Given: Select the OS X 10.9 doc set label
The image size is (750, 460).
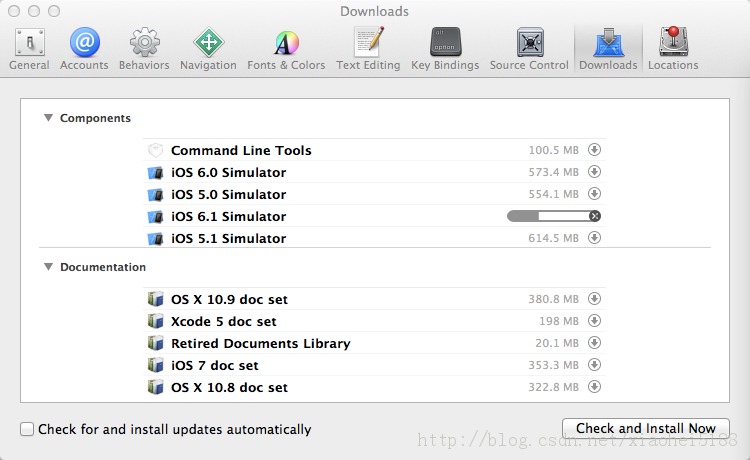Looking at the screenshot, I should pyautogui.click(x=230, y=299).
